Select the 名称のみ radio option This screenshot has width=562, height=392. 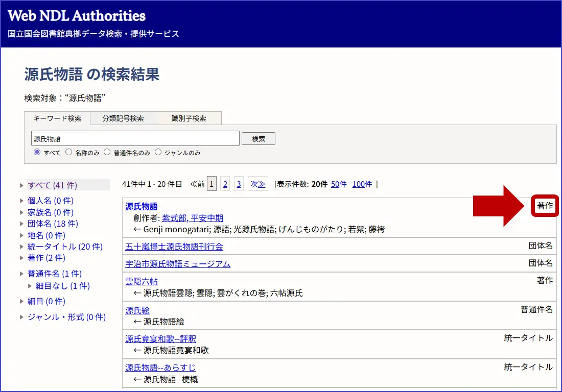pyautogui.click(x=68, y=152)
